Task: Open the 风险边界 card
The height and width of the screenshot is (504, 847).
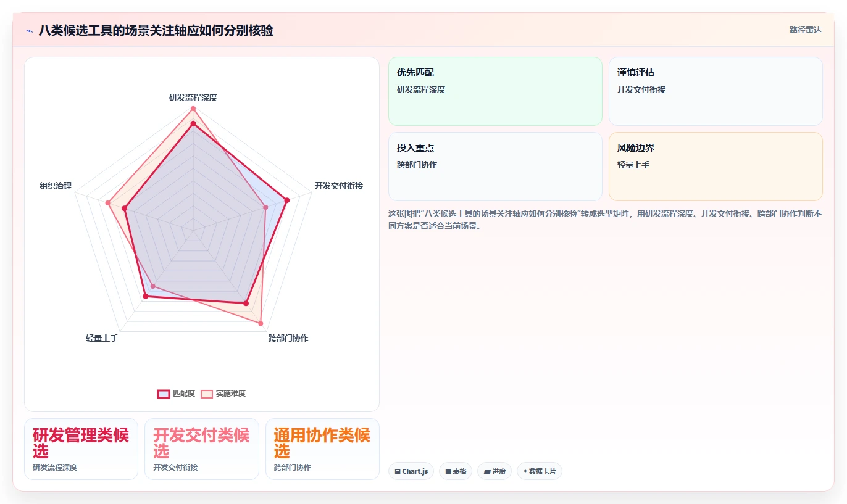Action: [716, 167]
